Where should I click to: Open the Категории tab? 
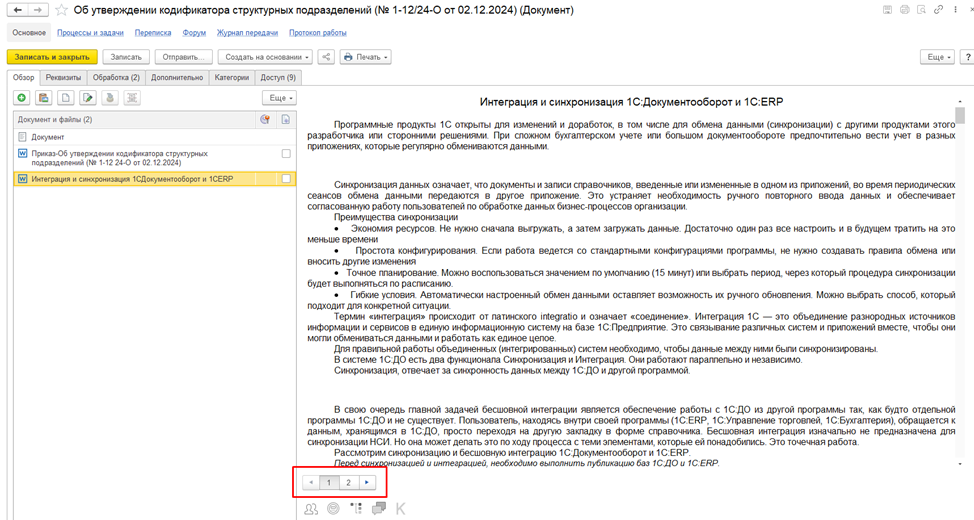click(232, 78)
